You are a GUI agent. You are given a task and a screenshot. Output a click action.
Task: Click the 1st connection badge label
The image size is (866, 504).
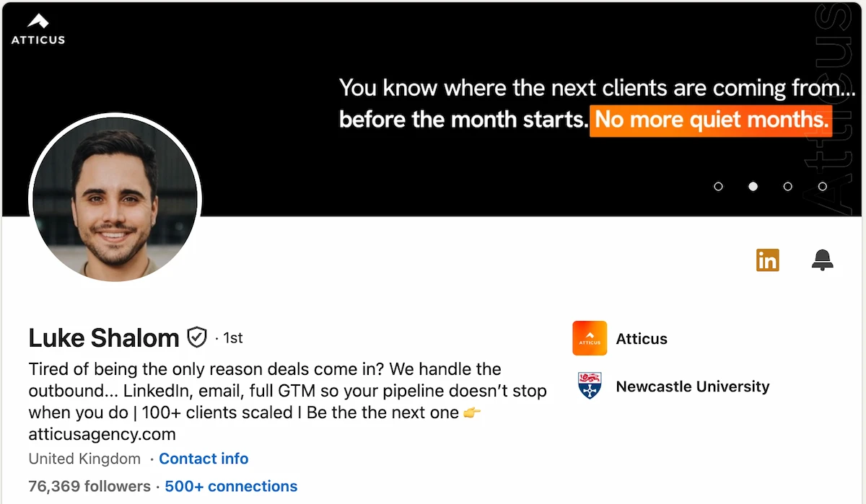click(x=232, y=337)
